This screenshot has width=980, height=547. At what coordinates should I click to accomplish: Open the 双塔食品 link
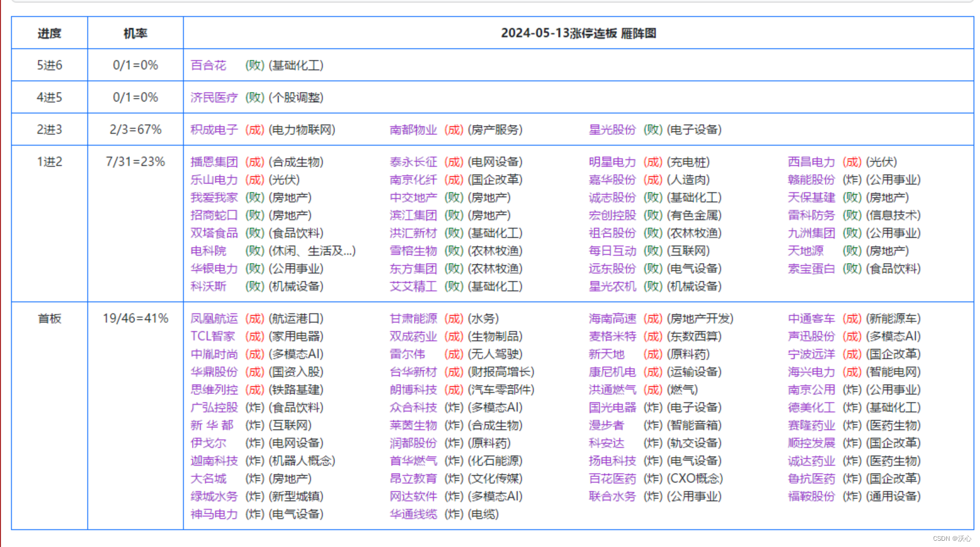click(x=214, y=233)
